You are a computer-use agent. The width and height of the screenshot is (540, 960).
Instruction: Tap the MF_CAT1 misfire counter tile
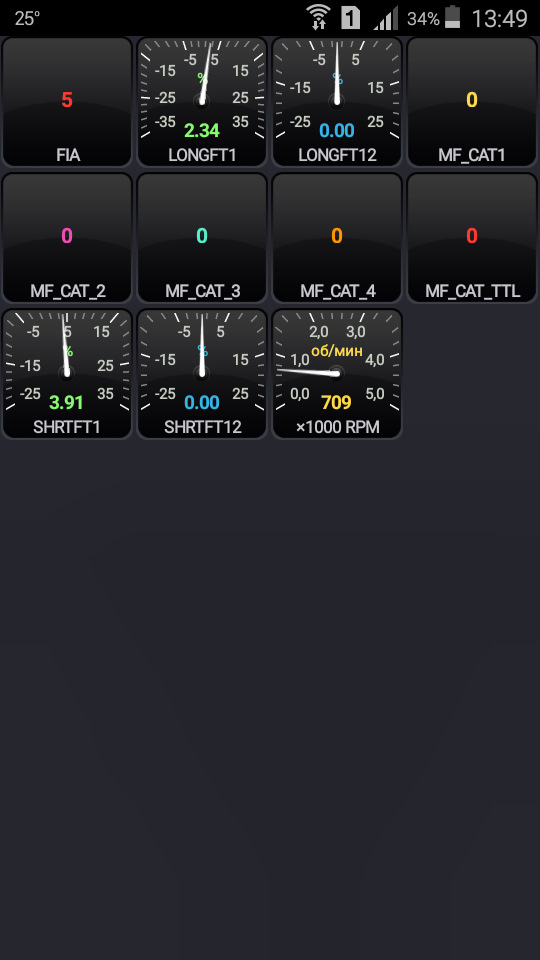click(x=472, y=102)
